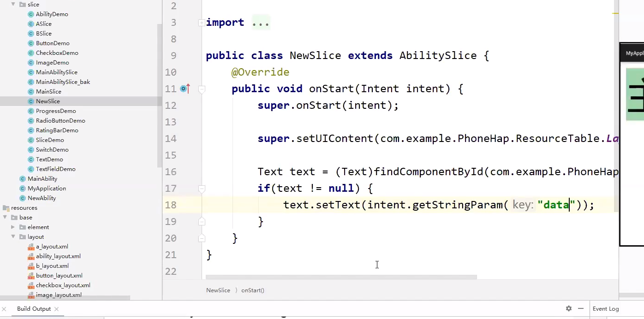Select the resources folder
This screenshot has width=644, height=319.
click(24, 208)
